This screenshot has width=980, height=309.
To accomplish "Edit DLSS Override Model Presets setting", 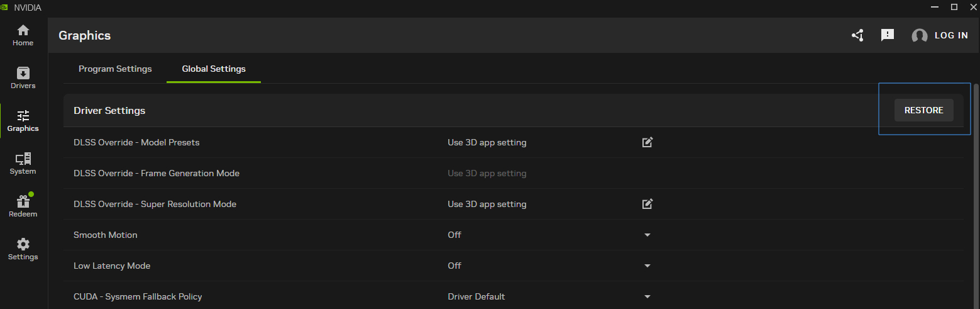I will pos(647,142).
